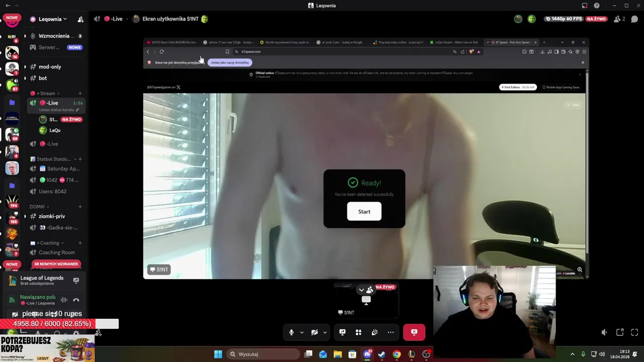The height and width of the screenshot is (362, 644).
Task: Open the activities icon in call controls
Action: tap(358, 332)
